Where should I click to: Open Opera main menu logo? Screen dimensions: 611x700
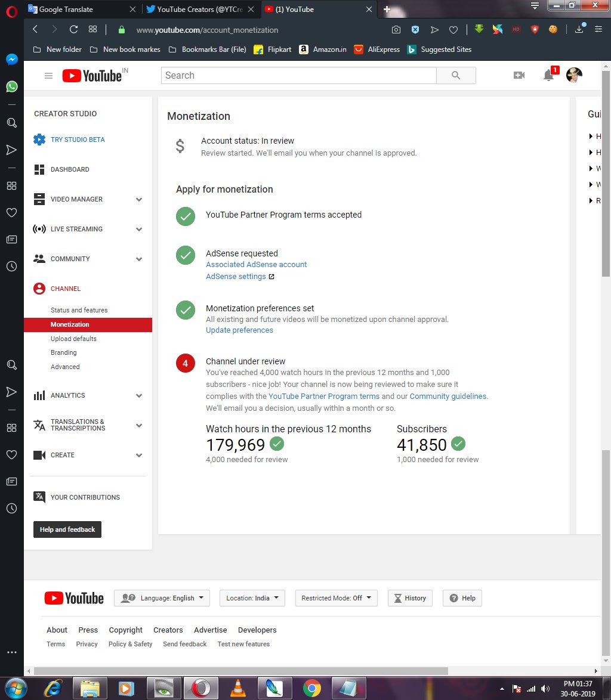click(x=11, y=11)
